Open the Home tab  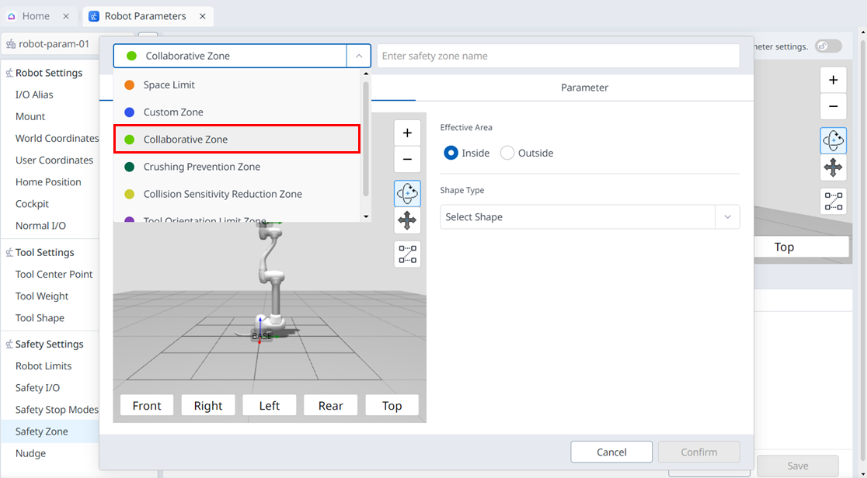[35, 16]
